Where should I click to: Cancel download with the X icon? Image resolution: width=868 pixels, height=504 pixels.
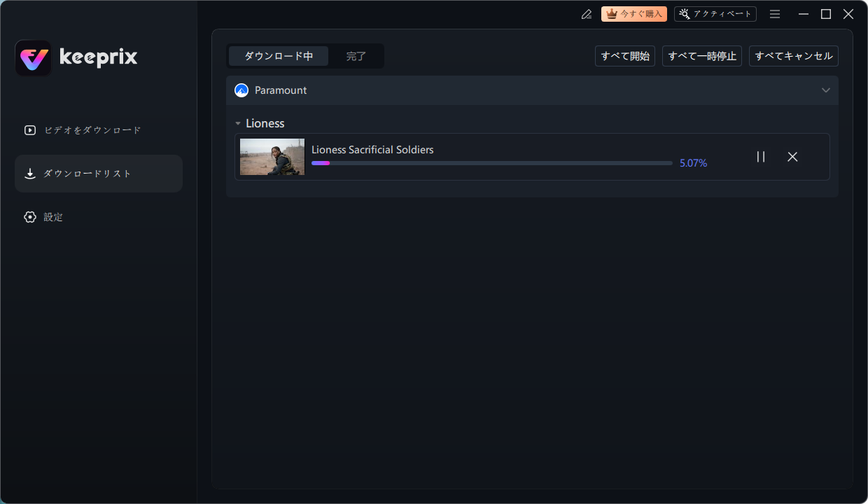pyautogui.click(x=792, y=157)
